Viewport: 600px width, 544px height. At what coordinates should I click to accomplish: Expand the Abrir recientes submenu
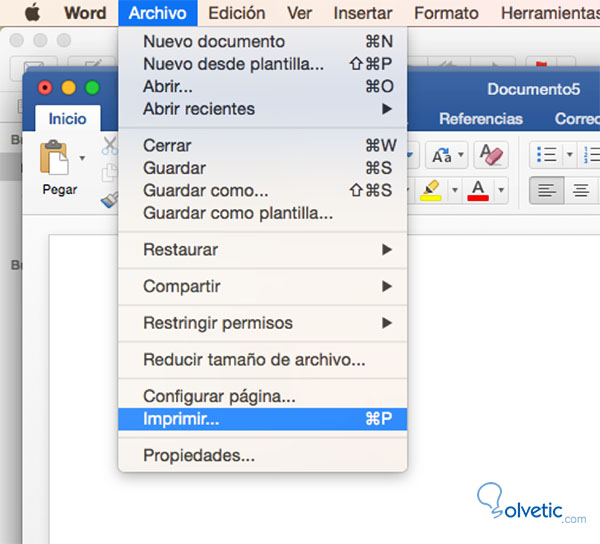[x=262, y=109]
